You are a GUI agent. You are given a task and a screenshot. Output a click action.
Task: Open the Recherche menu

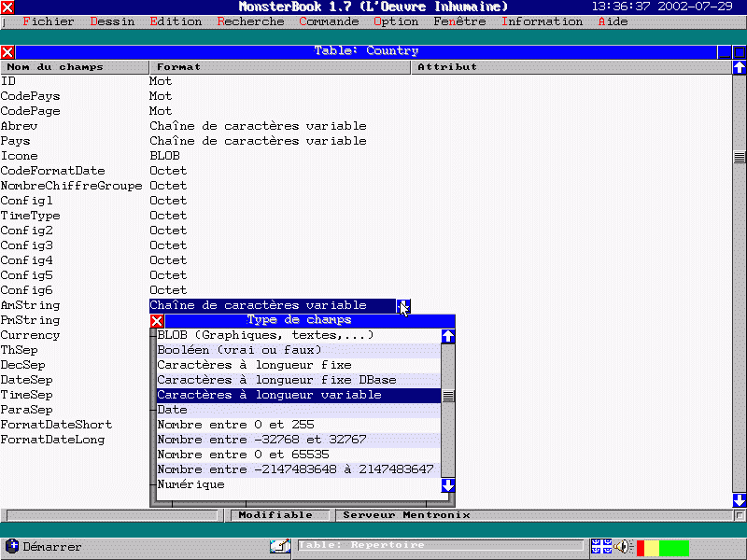[250, 21]
